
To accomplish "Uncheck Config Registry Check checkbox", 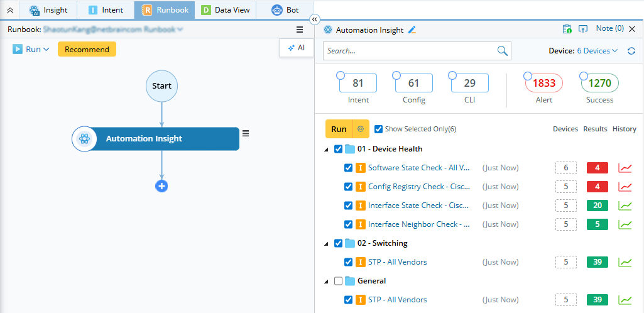I will tap(348, 187).
